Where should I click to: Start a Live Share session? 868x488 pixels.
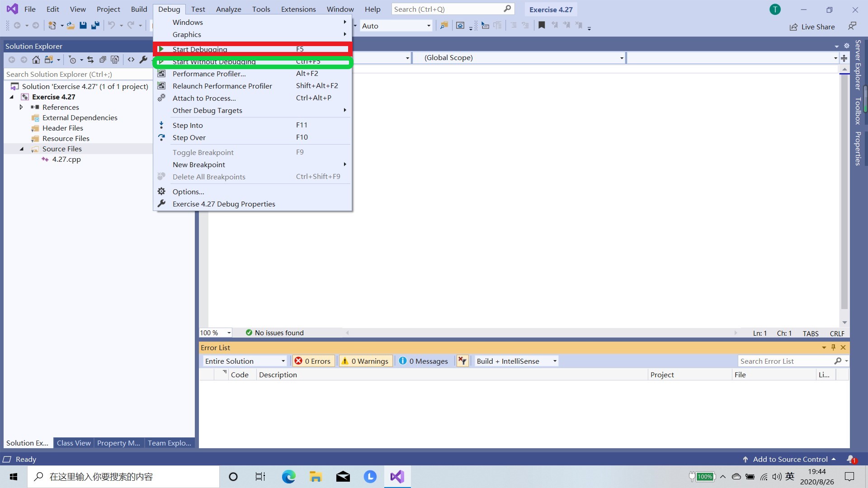coord(812,27)
